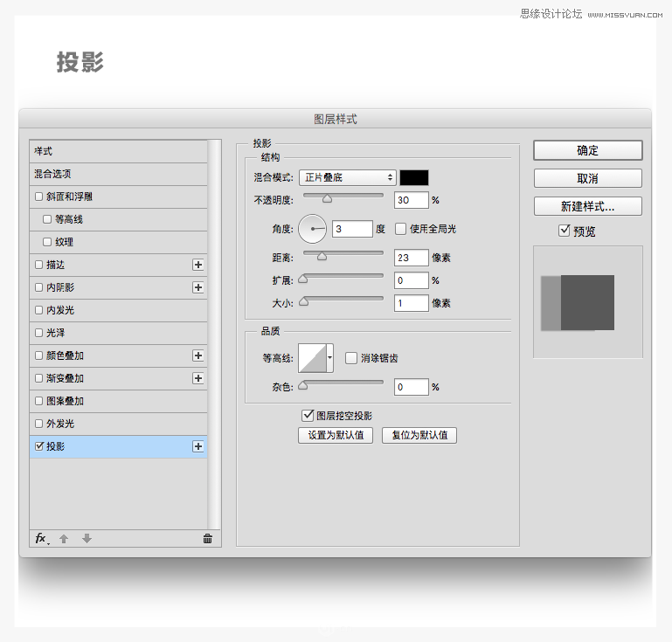Select the 光泽 row label
This screenshot has height=642, width=672.
pyautogui.click(x=56, y=333)
